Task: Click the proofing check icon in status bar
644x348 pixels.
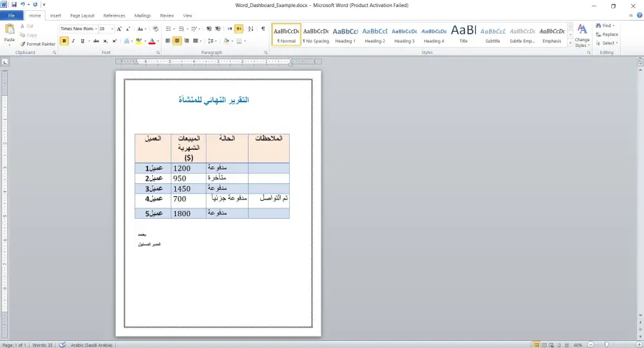Action: point(62,345)
